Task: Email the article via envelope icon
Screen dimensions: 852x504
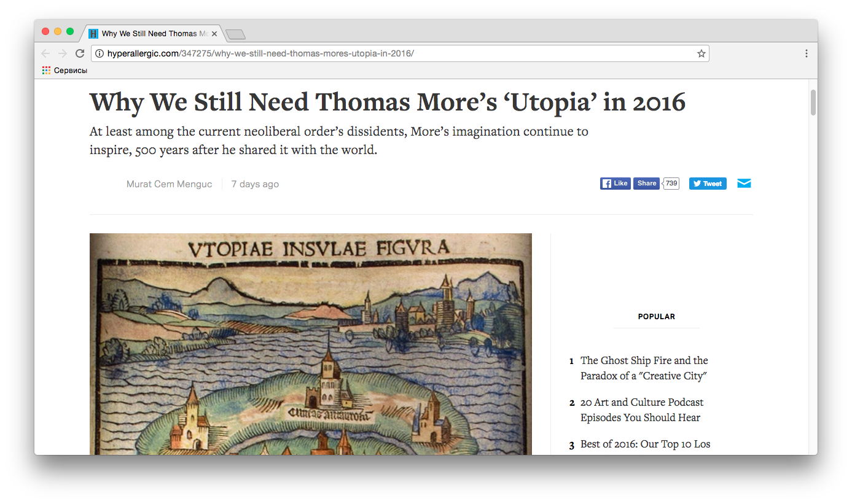Action: (744, 184)
